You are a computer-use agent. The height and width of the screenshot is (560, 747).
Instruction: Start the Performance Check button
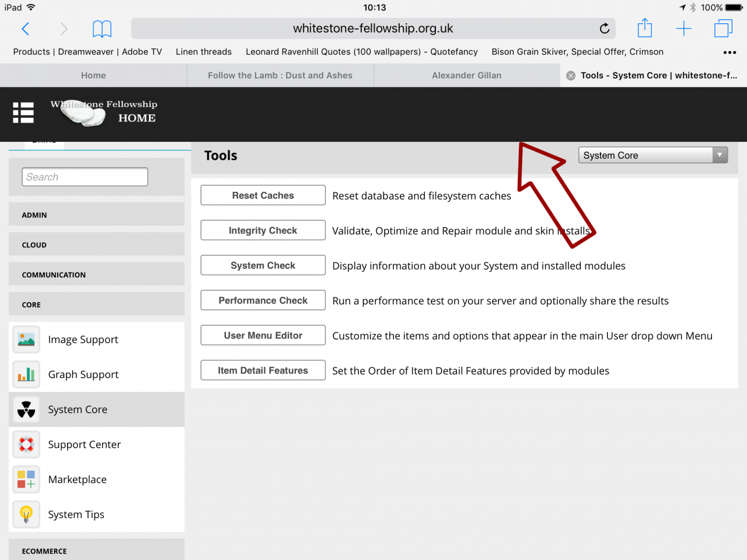(263, 300)
